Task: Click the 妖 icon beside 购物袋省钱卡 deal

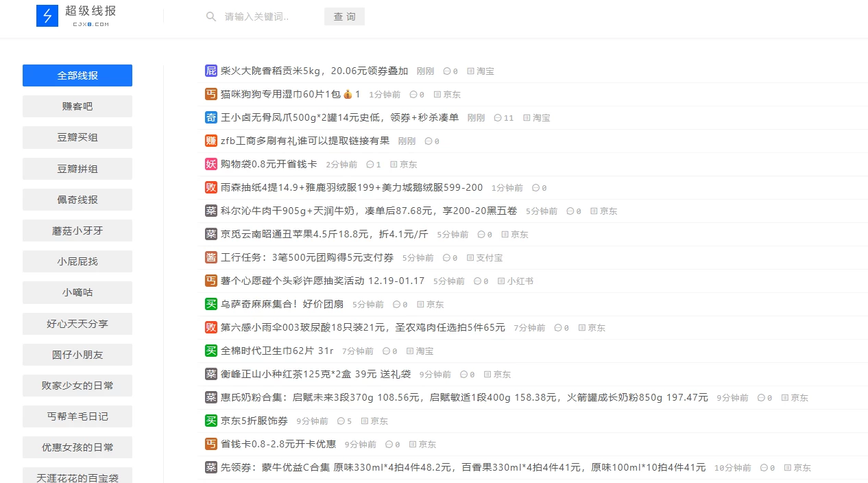Action: click(210, 164)
